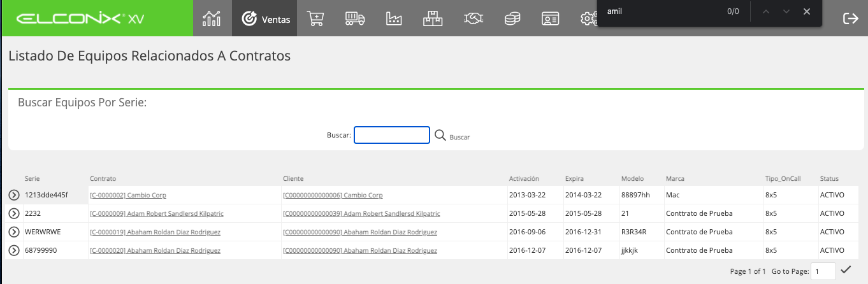Image resolution: width=868 pixels, height=284 pixels.
Task: Click the Status column header
Action: pos(830,179)
